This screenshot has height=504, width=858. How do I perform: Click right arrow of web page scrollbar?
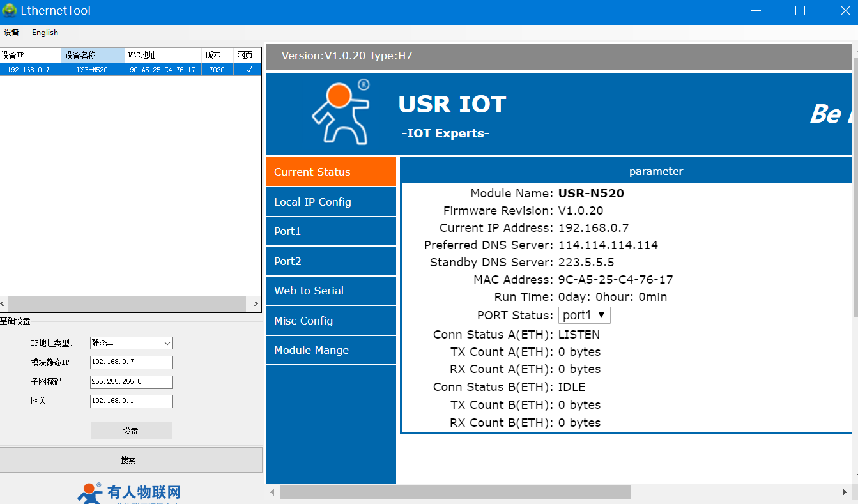click(845, 492)
